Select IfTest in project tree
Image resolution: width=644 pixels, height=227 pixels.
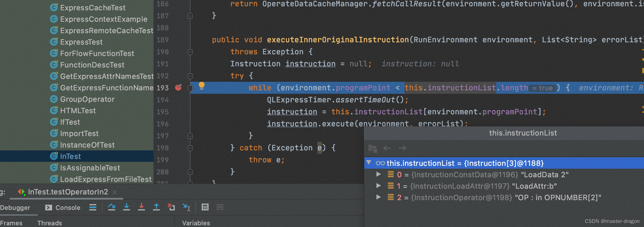[x=70, y=122]
